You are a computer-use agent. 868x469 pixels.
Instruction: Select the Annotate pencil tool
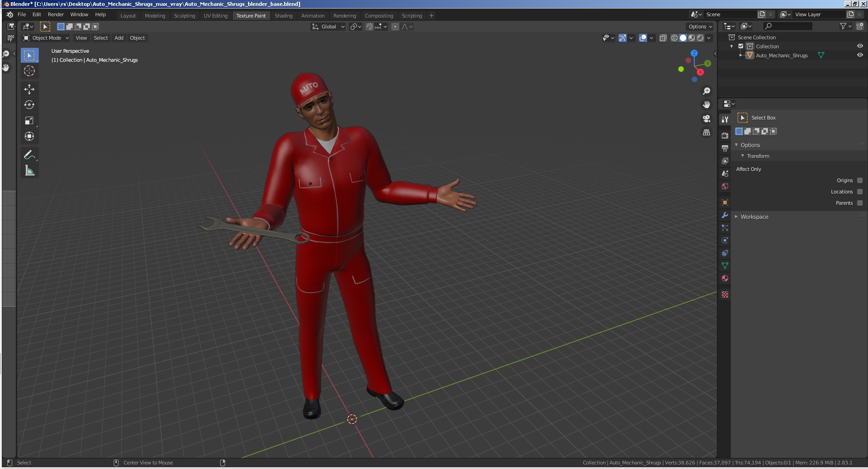coord(29,155)
